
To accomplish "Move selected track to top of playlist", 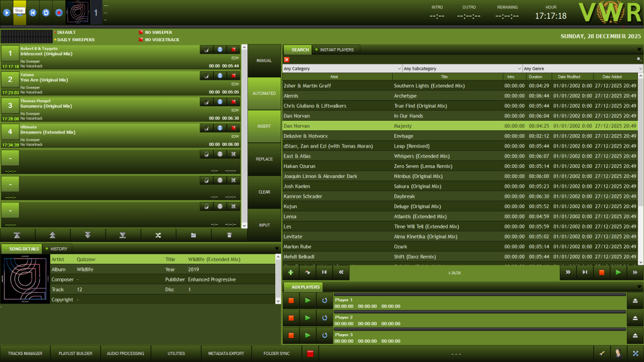I will coord(19,235).
